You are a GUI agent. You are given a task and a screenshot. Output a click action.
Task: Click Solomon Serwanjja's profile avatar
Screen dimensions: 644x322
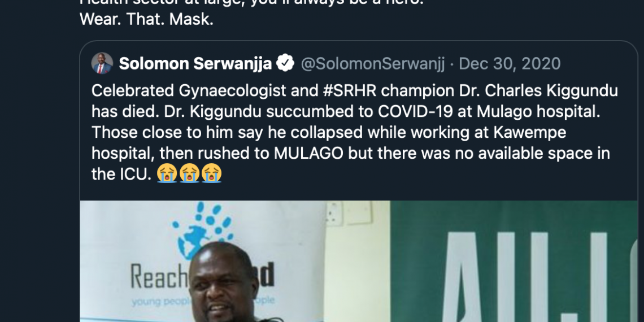(102, 63)
